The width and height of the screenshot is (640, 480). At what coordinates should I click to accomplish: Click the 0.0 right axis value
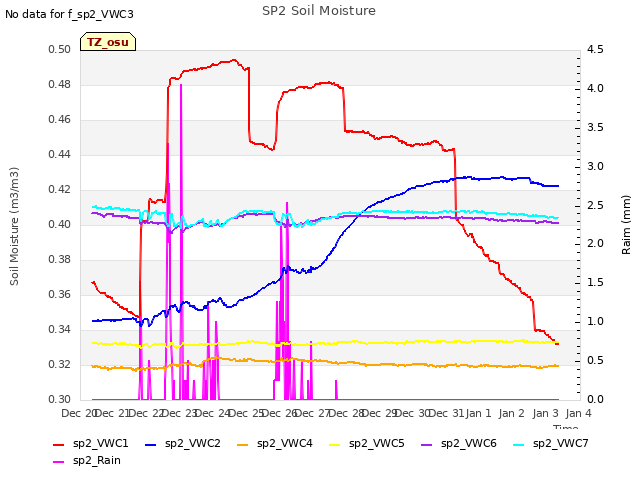click(x=595, y=400)
